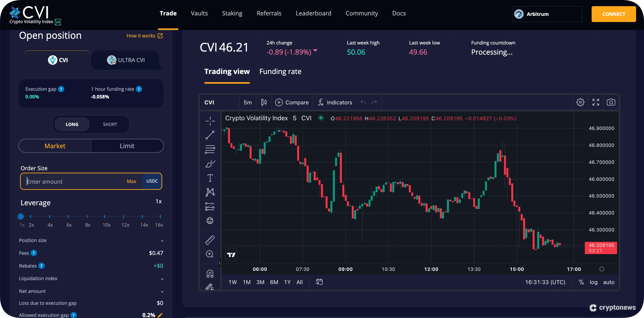Click CVI symbol search in chart toolbar

(209, 102)
